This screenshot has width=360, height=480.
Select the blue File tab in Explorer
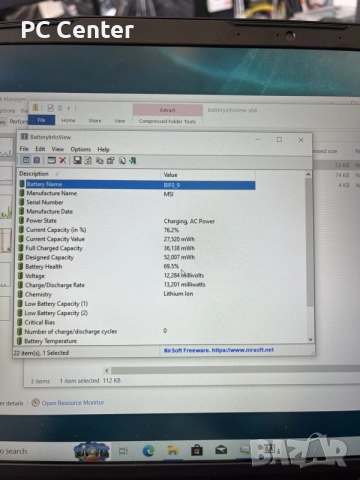[x=42, y=120]
